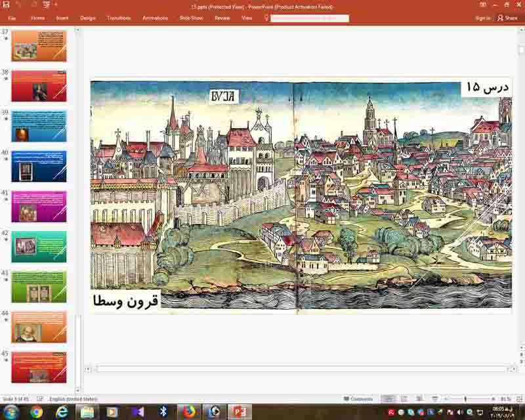The height and width of the screenshot is (420, 525).
Task: Open the Slide Show ribbon tab
Action: click(x=191, y=18)
